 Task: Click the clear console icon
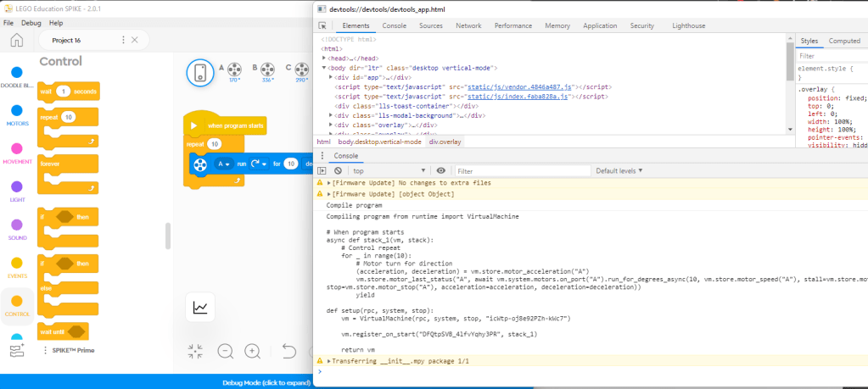338,170
